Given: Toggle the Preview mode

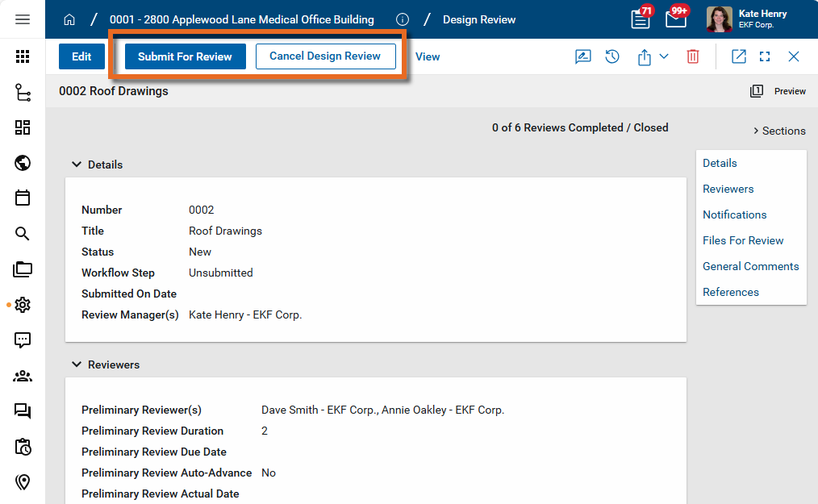Looking at the screenshot, I should point(778,91).
